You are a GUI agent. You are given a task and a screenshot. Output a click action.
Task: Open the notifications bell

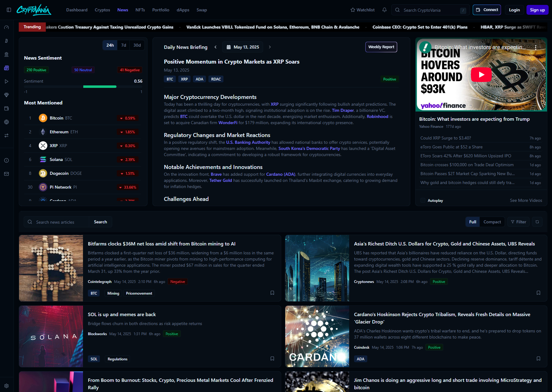384,10
